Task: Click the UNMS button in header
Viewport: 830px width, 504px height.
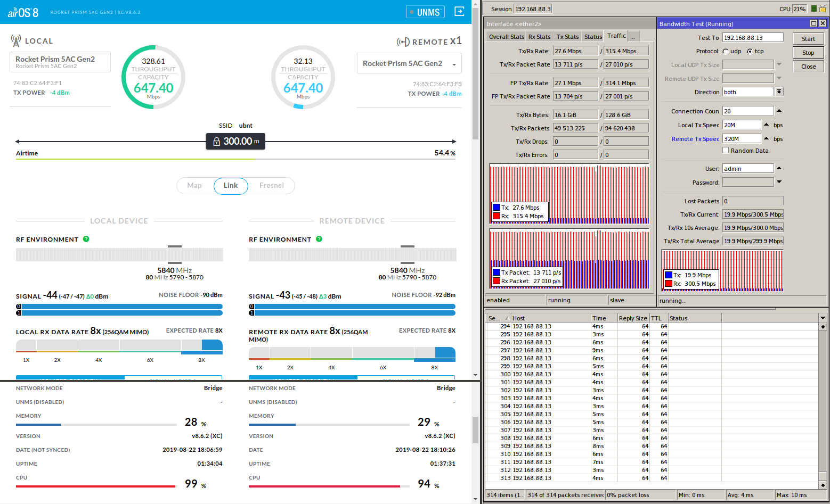Action: click(425, 12)
